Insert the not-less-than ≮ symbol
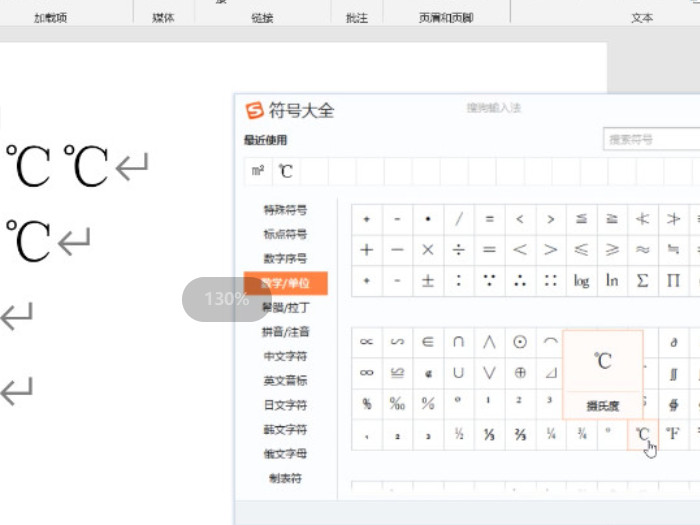Screen dimensions: 700x525 tap(643, 219)
